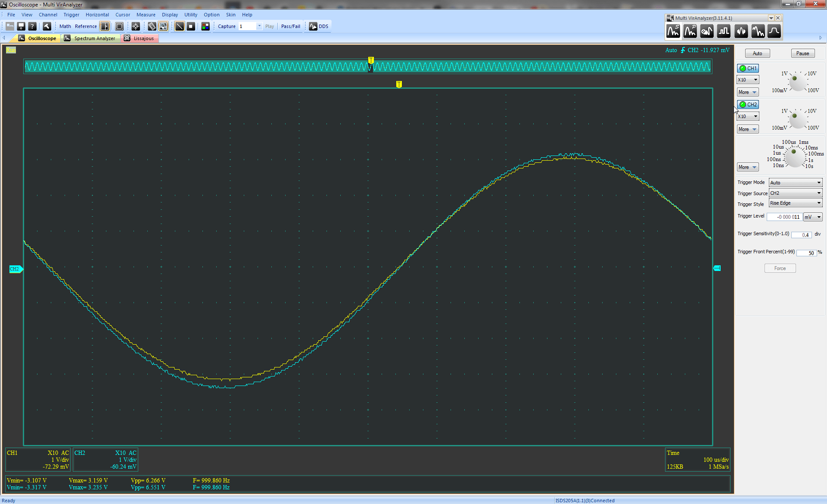Adjust the CH1 voltage scale knob
This screenshot has width=827, height=504.
(798, 82)
